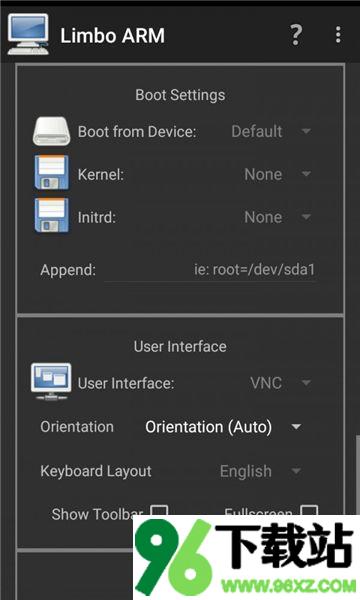Click the User Interface section header
Viewport: 360px width, 600px height.
tap(180, 347)
